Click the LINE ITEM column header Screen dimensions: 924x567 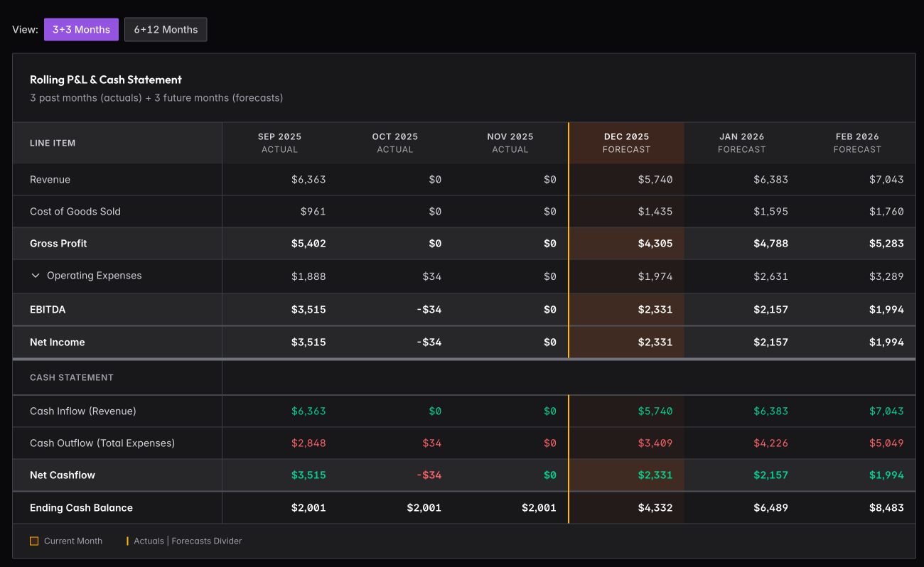(53, 143)
